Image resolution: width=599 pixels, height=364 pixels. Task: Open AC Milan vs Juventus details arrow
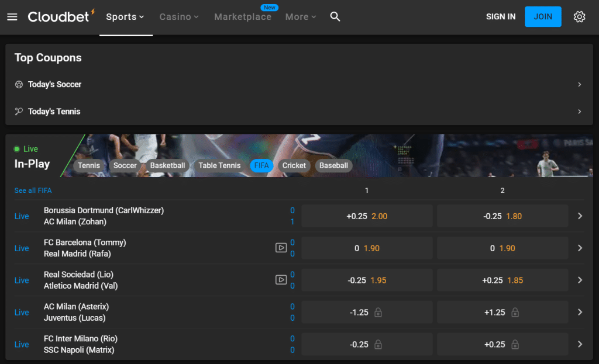click(580, 312)
